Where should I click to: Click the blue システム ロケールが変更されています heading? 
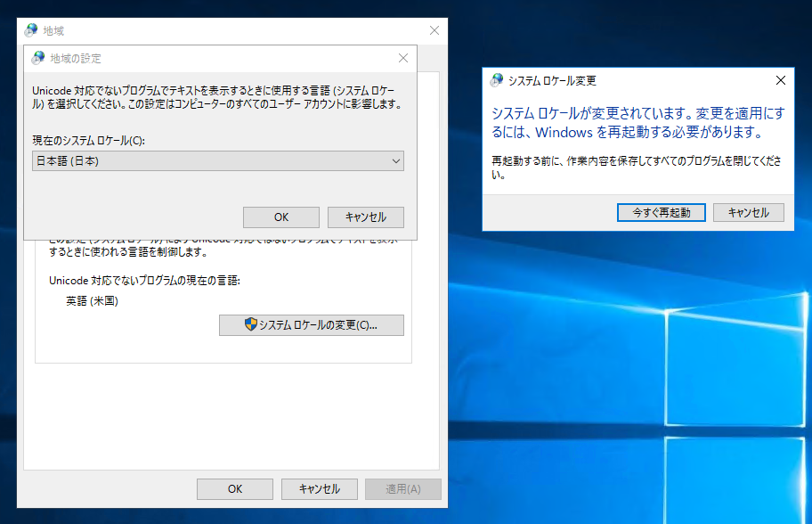point(638,123)
